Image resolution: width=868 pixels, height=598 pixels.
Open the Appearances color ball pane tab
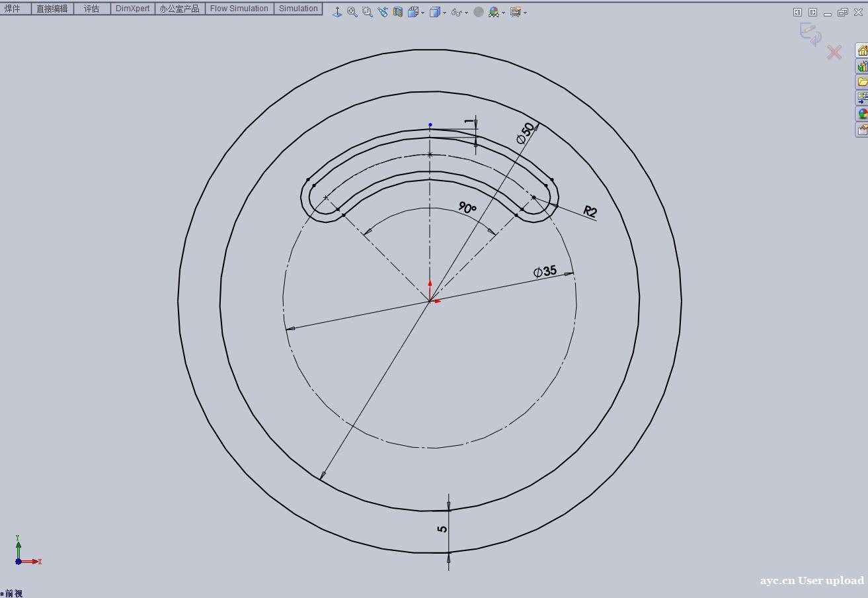click(x=862, y=114)
